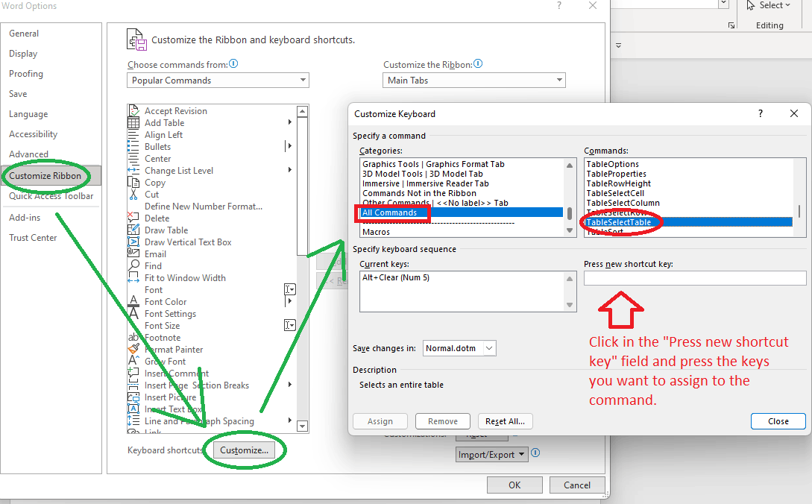
Task: Open the Import/Export dropdown button
Action: tap(491, 454)
